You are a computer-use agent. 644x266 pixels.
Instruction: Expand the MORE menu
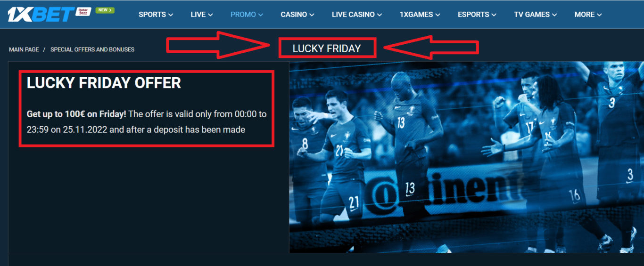(x=588, y=15)
